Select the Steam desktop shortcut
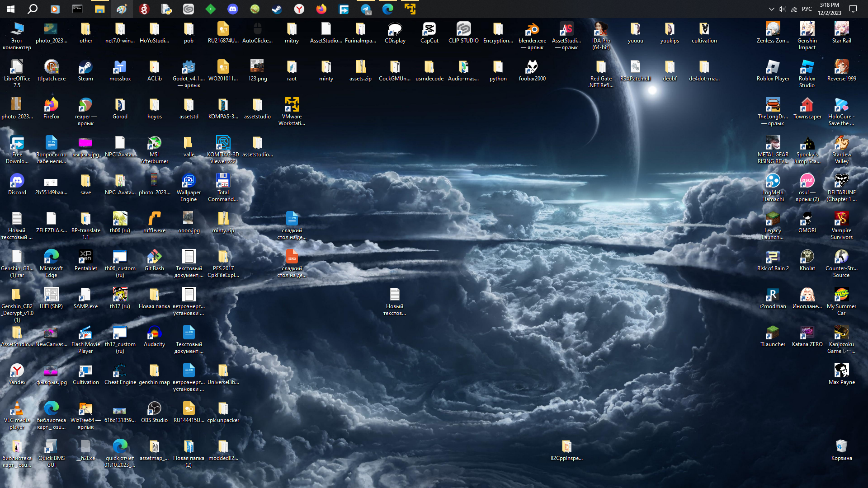The height and width of the screenshot is (488, 868). [x=85, y=68]
